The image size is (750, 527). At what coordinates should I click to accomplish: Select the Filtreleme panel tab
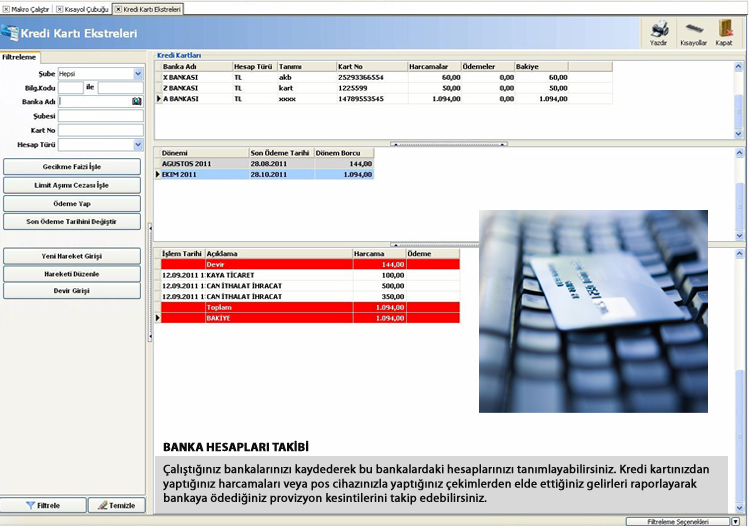pyautogui.click(x=20, y=57)
